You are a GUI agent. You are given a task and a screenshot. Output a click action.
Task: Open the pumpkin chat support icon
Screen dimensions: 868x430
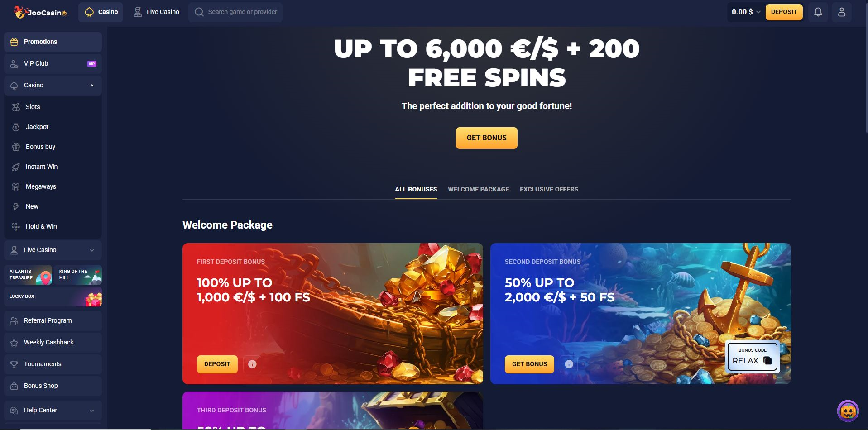pyautogui.click(x=848, y=411)
